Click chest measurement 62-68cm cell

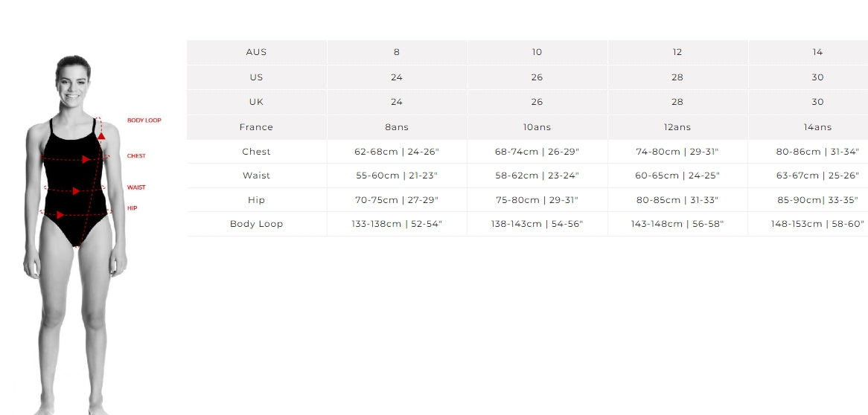[397, 151]
